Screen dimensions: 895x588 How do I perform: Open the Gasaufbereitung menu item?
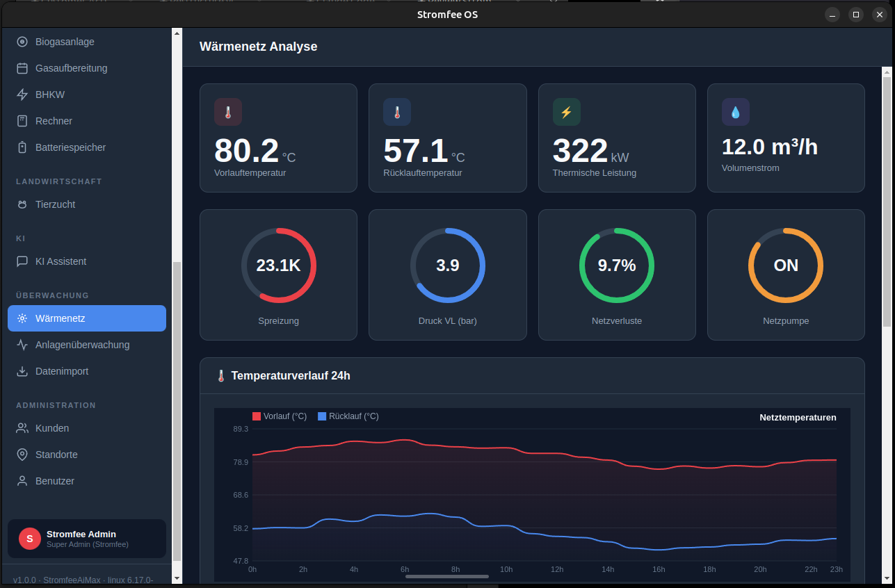coord(71,68)
